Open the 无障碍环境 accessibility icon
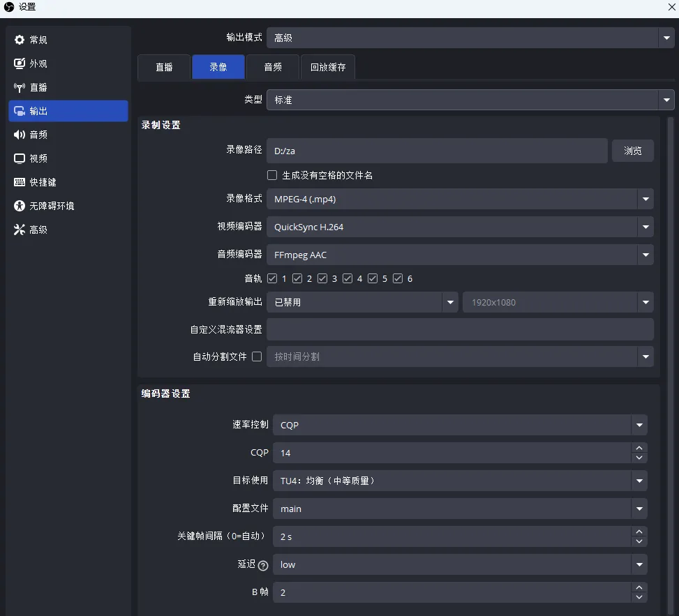Viewport: 679px width, 616px height. tap(20, 206)
